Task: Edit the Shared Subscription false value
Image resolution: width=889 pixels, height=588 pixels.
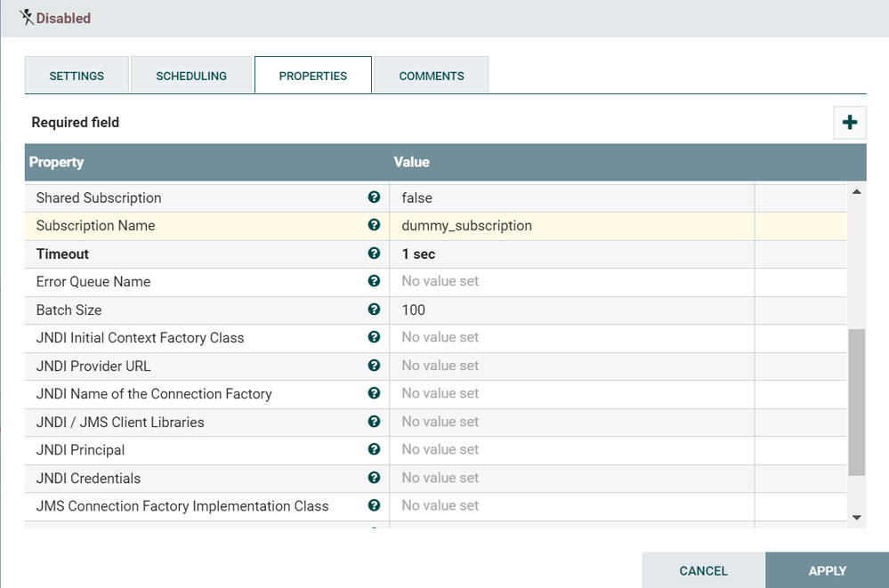Action: click(570, 197)
